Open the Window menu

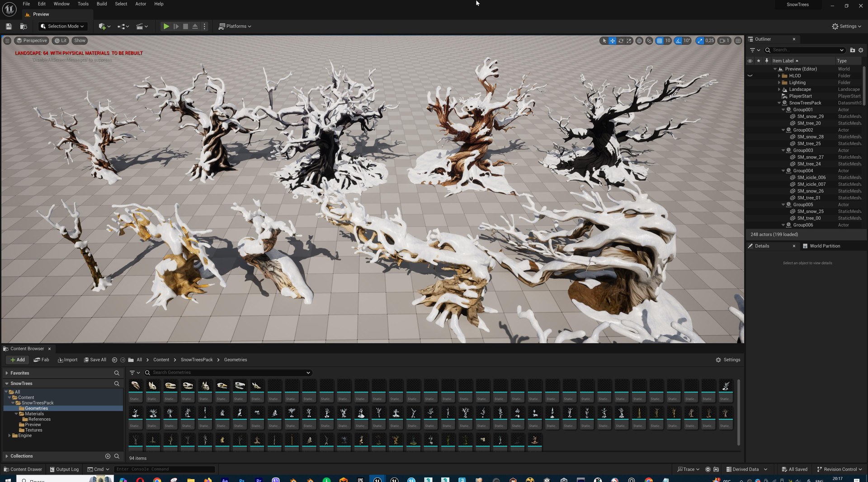61,4
